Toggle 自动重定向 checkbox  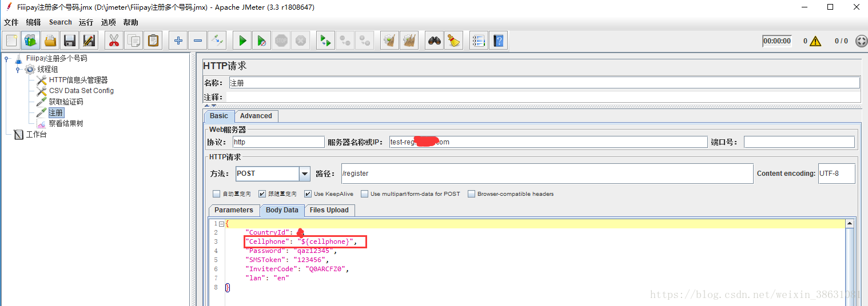216,194
